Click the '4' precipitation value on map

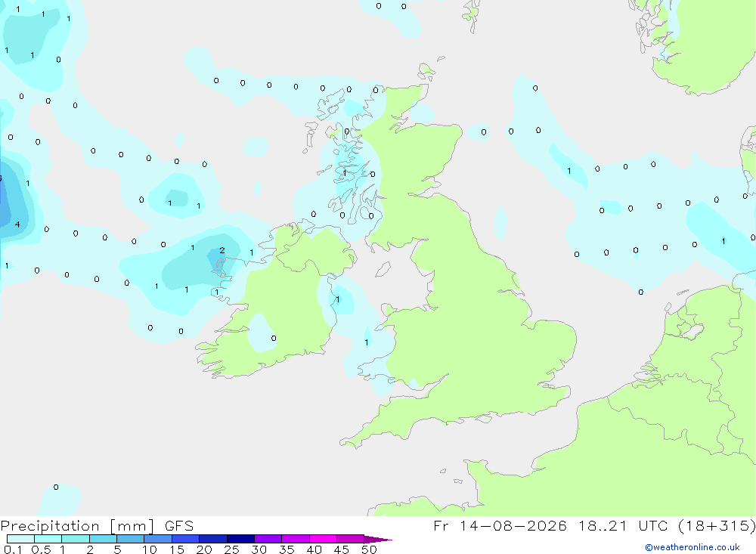tap(17, 224)
